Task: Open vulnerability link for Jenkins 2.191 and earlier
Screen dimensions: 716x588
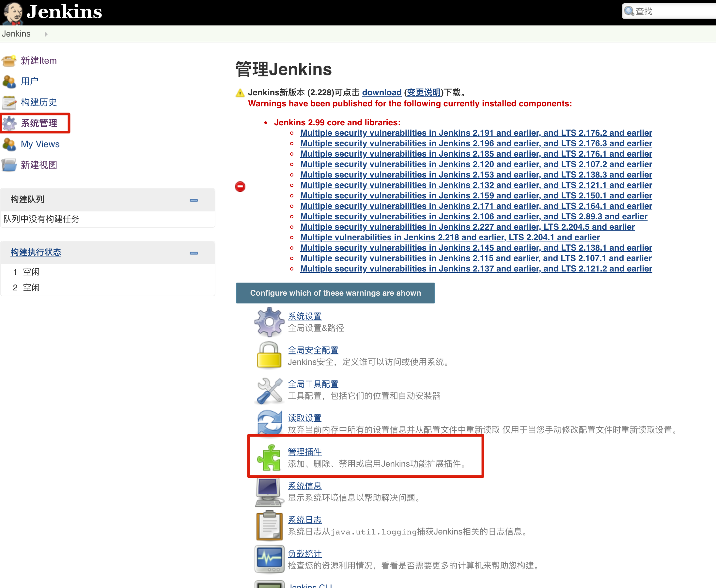Action: point(476,133)
